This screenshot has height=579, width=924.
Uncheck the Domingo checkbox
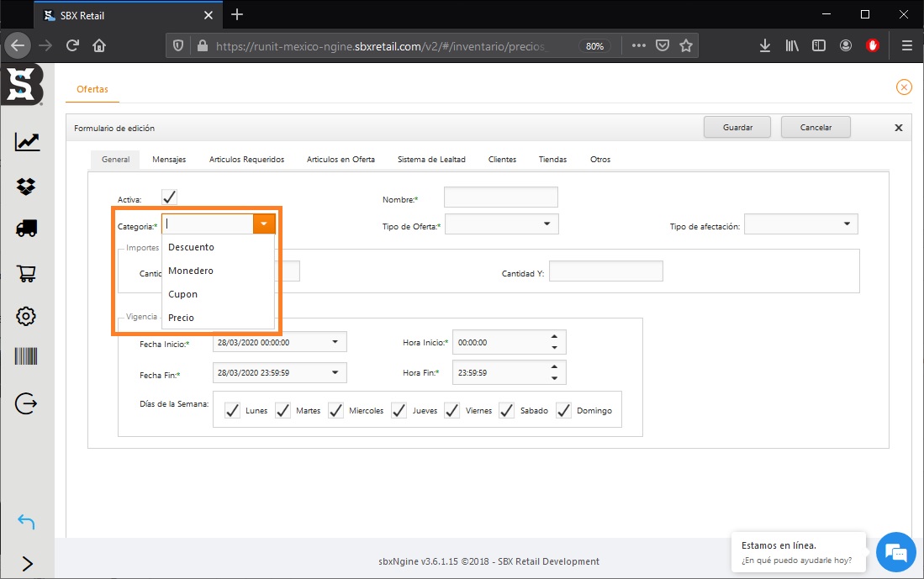pos(563,411)
